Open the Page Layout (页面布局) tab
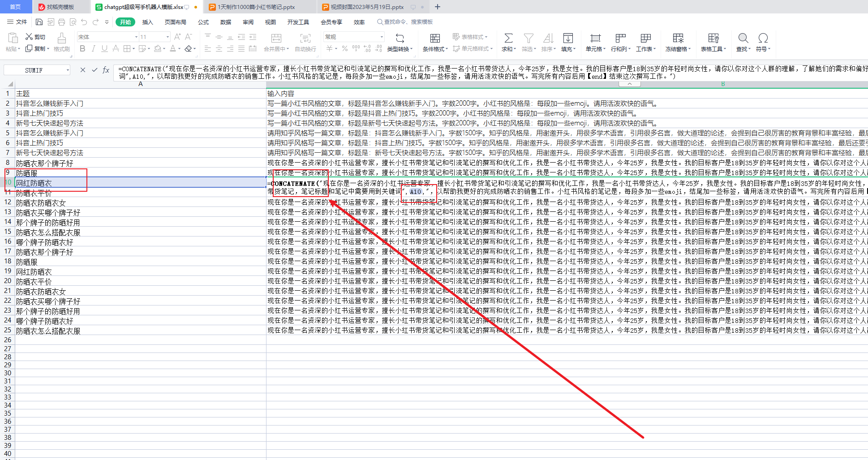Image resolution: width=868 pixels, height=460 pixels. click(175, 22)
